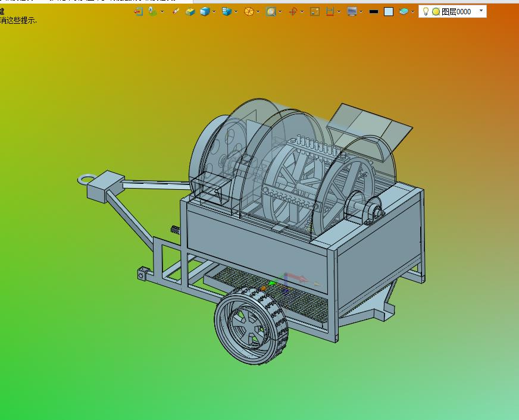The image size is (519, 420).
Task: Click the black line color swatch
Action: click(x=374, y=11)
